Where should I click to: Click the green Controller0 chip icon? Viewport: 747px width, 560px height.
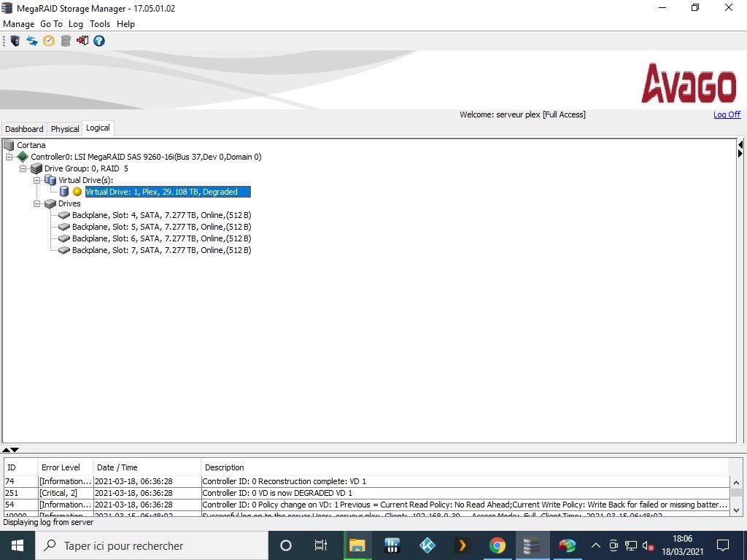click(23, 157)
